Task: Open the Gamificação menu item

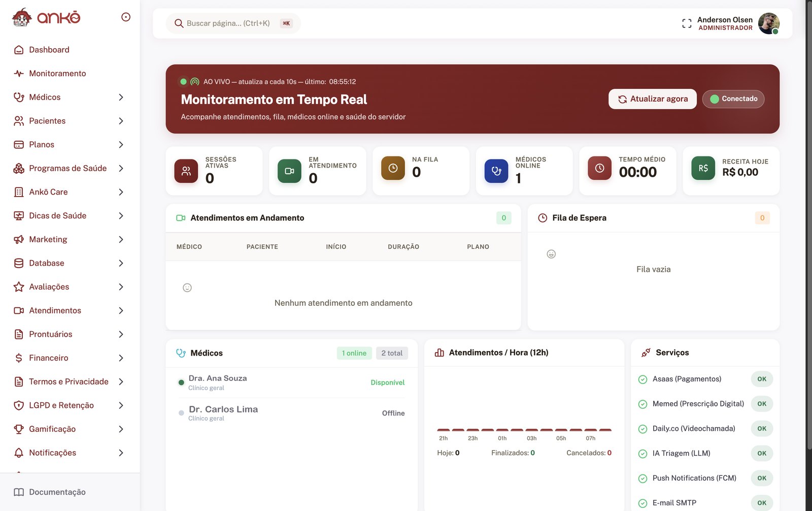Action: click(52, 429)
